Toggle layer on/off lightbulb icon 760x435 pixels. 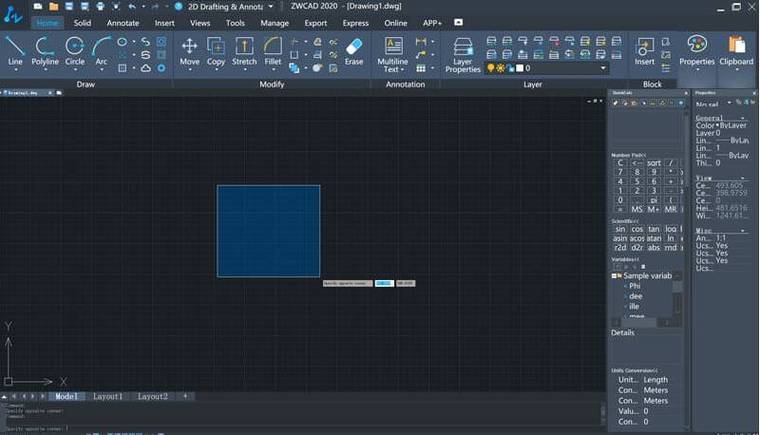coord(491,68)
